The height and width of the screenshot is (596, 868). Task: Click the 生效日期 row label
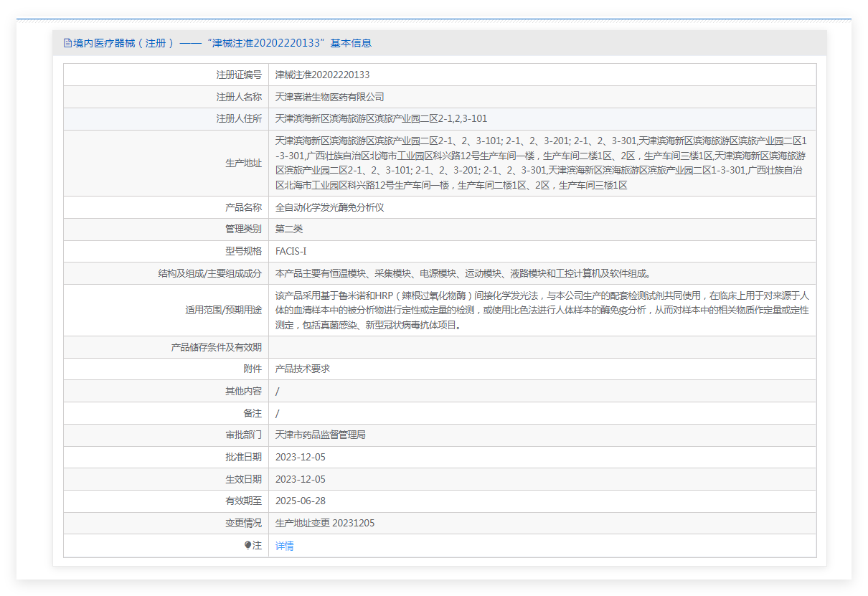pyautogui.click(x=243, y=479)
